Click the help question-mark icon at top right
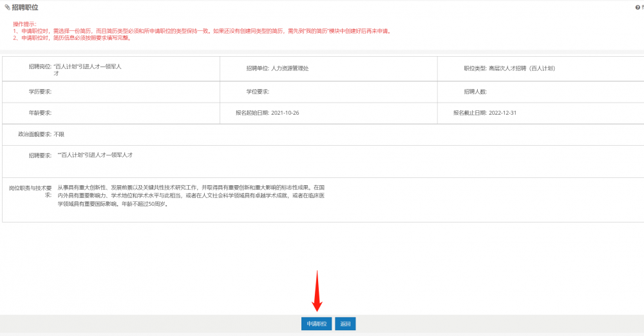The width and height of the screenshot is (644, 336). click(638, 8)
